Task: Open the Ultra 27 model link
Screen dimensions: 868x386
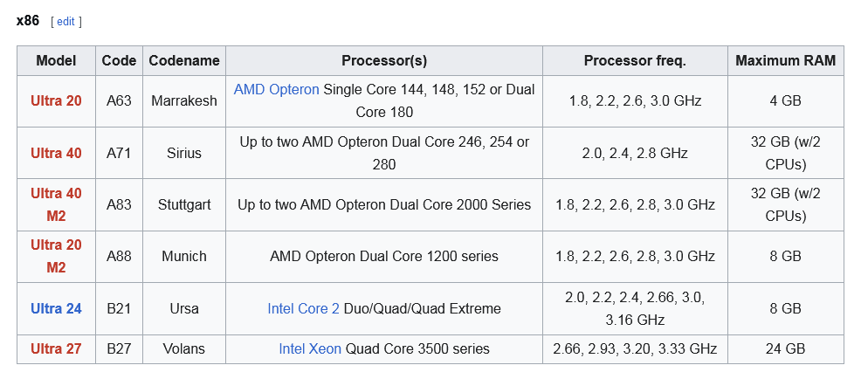Action: click(56, 348)
